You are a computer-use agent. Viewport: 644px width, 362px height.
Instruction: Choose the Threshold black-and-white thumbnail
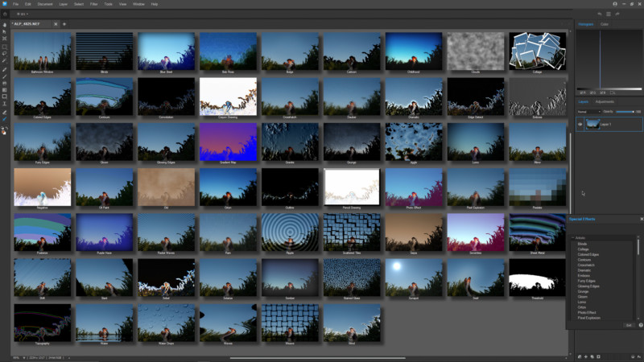pos(537,278)
